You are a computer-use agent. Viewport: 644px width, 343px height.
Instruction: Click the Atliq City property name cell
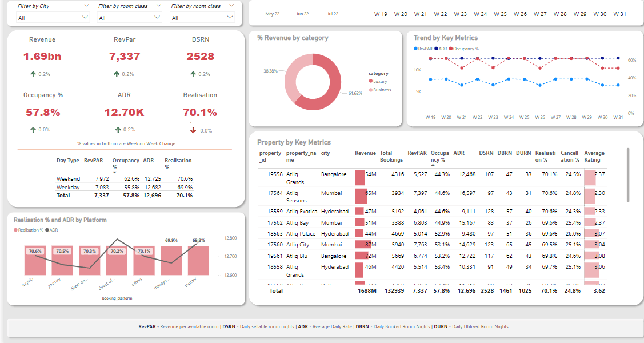(x=298, y=245)
